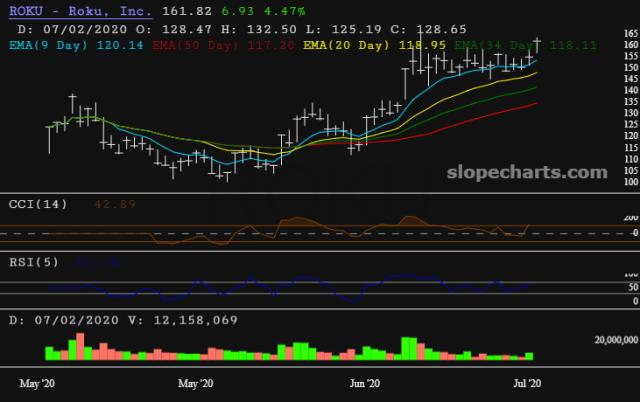Click the Jun '20 date axis marker
Image resolution: width=640 pixels, height=402 pixels.
[x=366, y=383]
